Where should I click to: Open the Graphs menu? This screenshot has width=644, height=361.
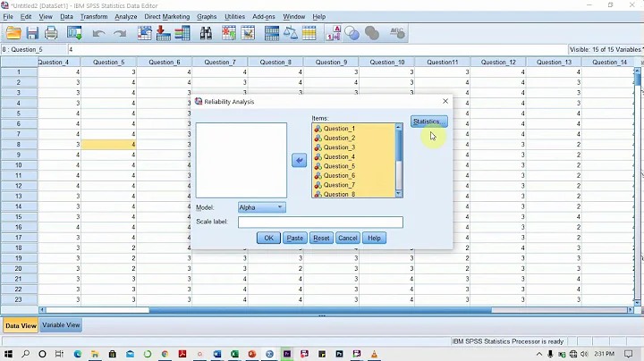click(x=207, y=17)
